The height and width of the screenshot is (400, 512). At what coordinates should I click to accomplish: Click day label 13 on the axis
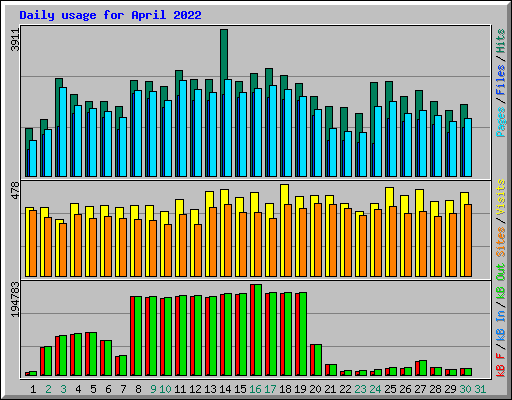210,389
